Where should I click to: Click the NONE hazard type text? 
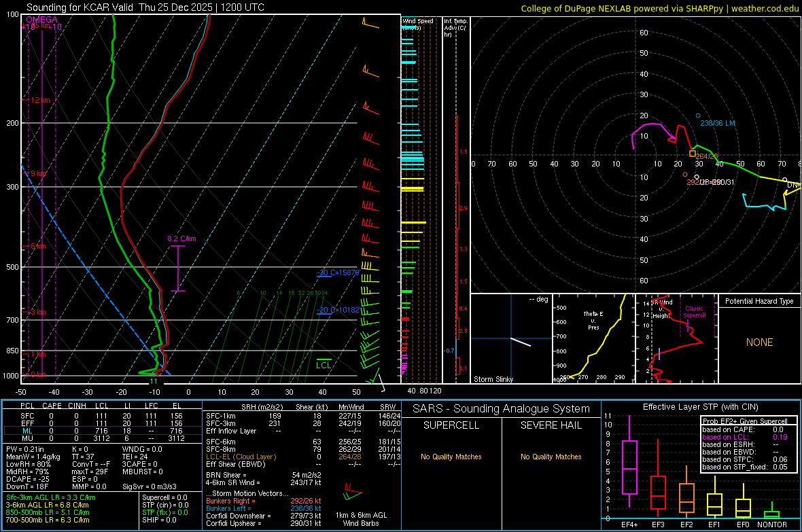point(760,342)
